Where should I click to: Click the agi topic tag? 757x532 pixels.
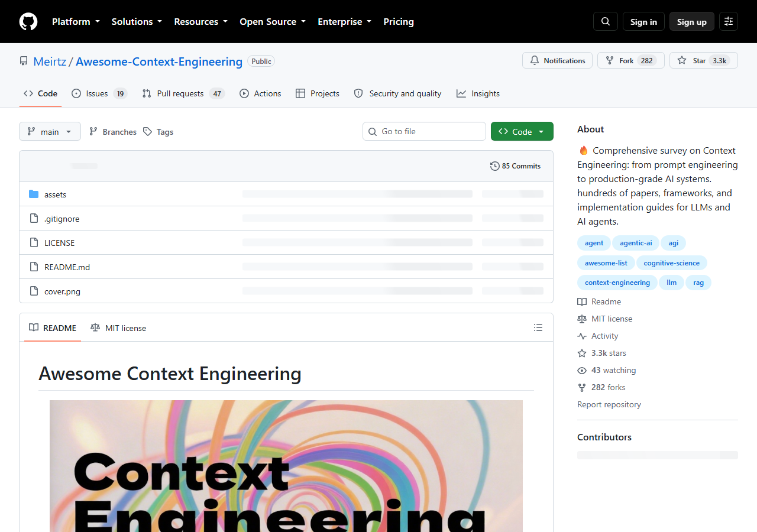(x=674, y=243)
